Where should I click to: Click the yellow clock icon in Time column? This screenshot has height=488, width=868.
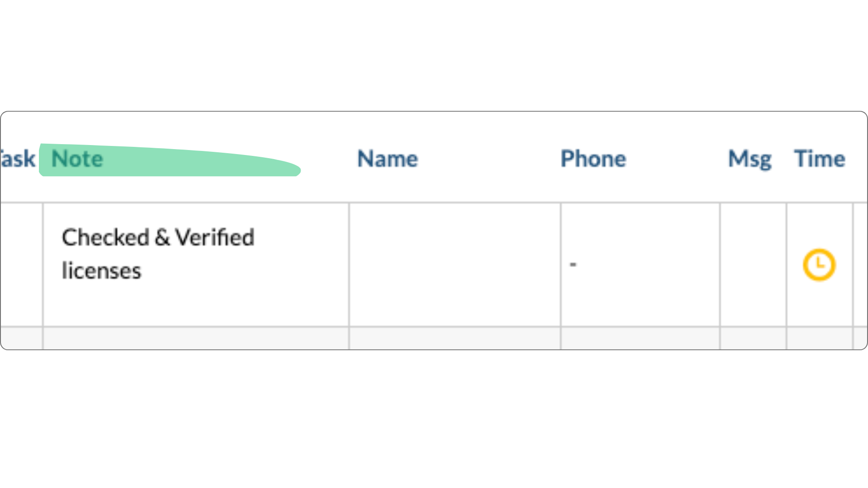[x=819, y=265]
